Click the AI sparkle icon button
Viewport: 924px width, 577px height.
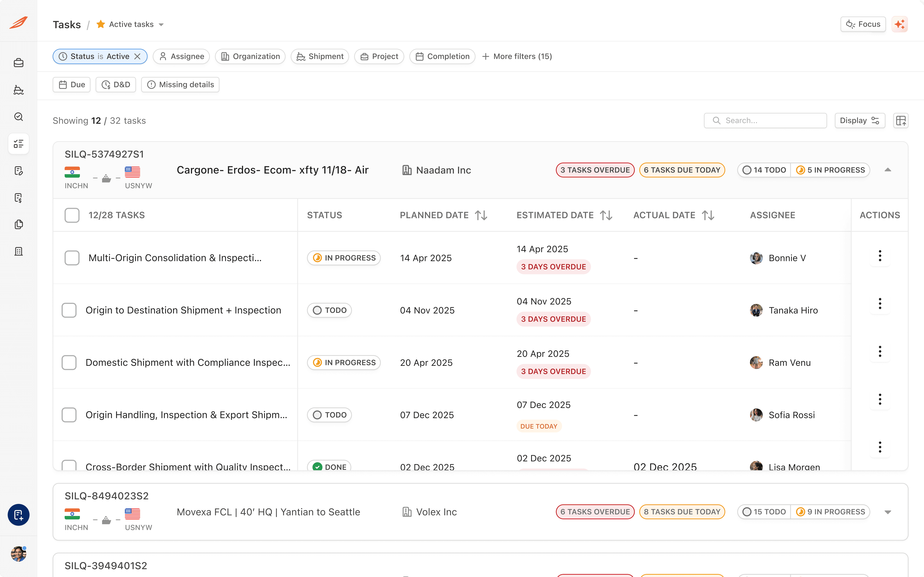pyautogui.click(x=900, y=24)
